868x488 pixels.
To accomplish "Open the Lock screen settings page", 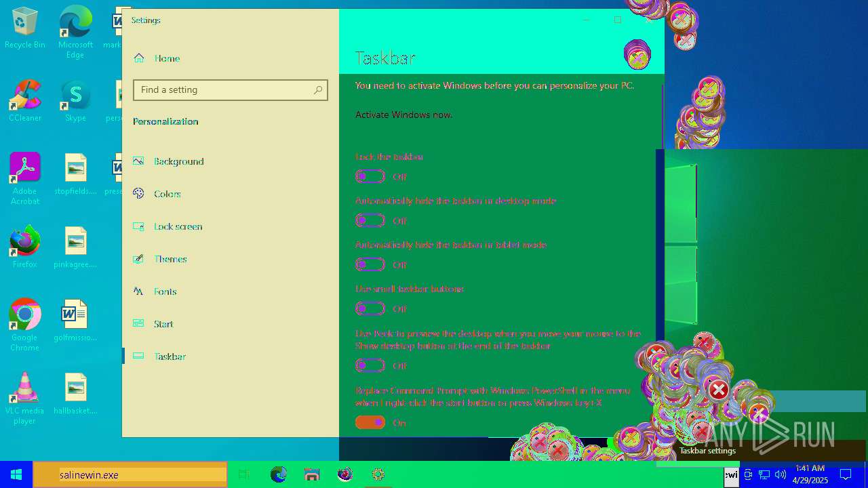I will (231, 226).
